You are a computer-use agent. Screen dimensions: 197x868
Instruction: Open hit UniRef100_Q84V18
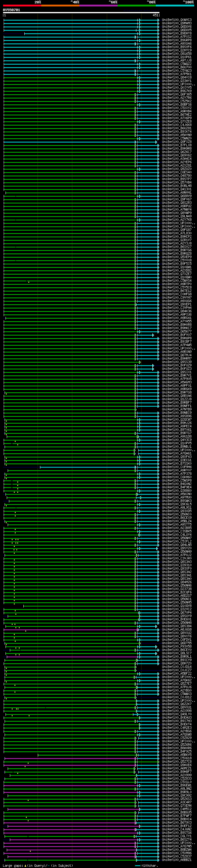[x=177, y=78]
